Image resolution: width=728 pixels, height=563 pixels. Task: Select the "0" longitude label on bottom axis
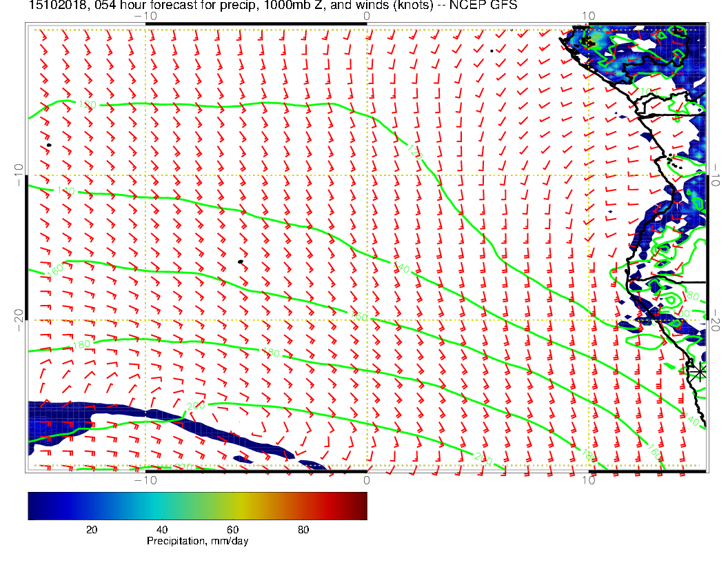tap(367, 481)
